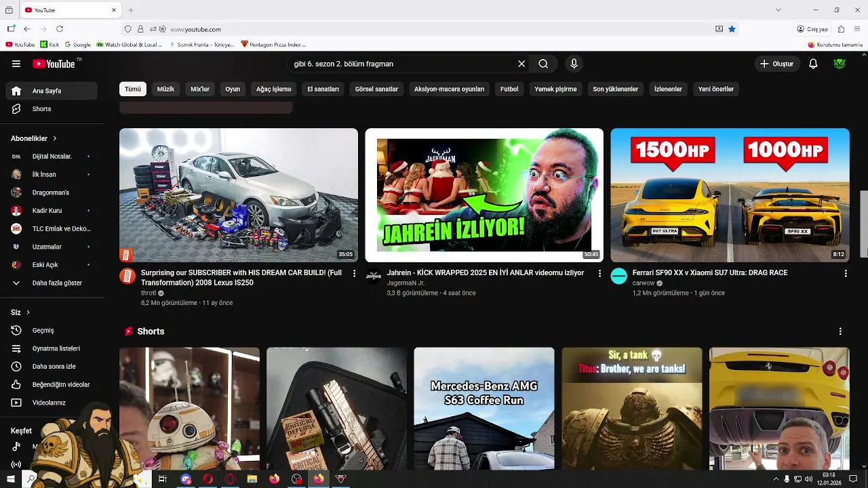Click the throtl channel avatar
Screen dimensions: 868x488
127,276
